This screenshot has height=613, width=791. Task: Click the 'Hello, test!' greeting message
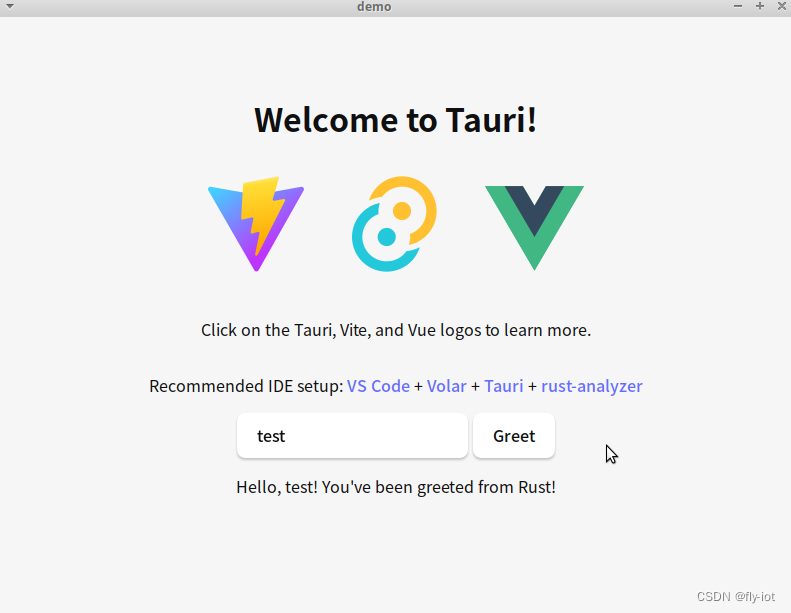pos(396,487)
